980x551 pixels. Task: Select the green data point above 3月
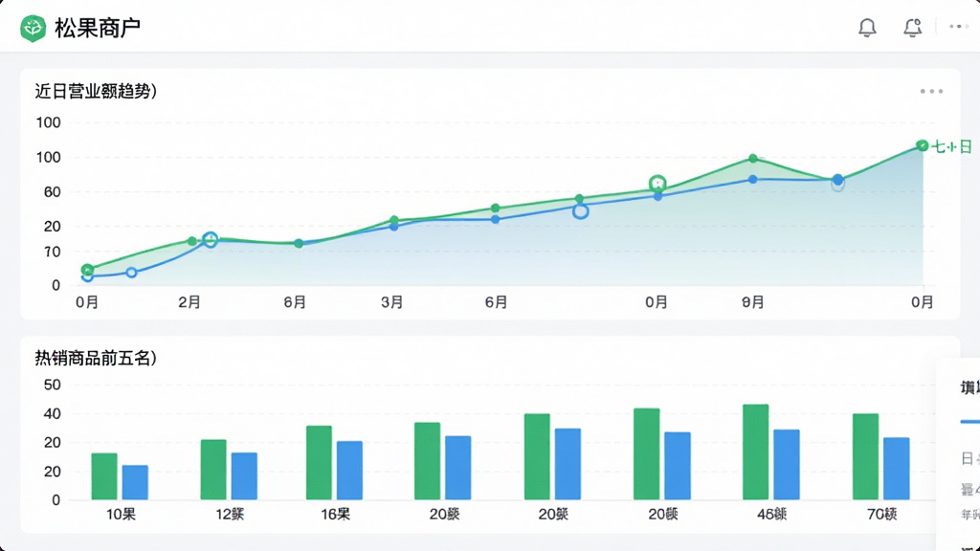tap(394, 220)
